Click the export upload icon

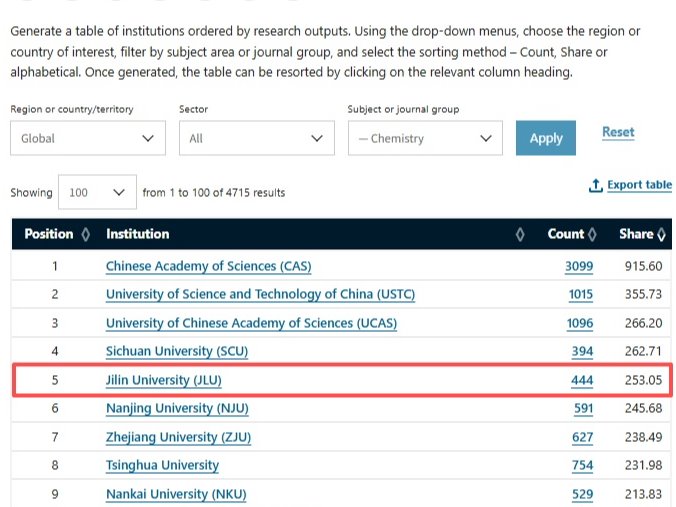(596, 185)
